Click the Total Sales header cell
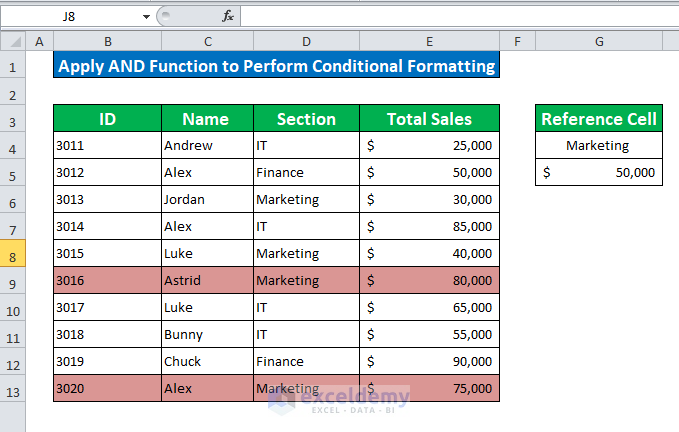This screenshot has height=432, width=679. pyautogui.click(x=429, y=119)
